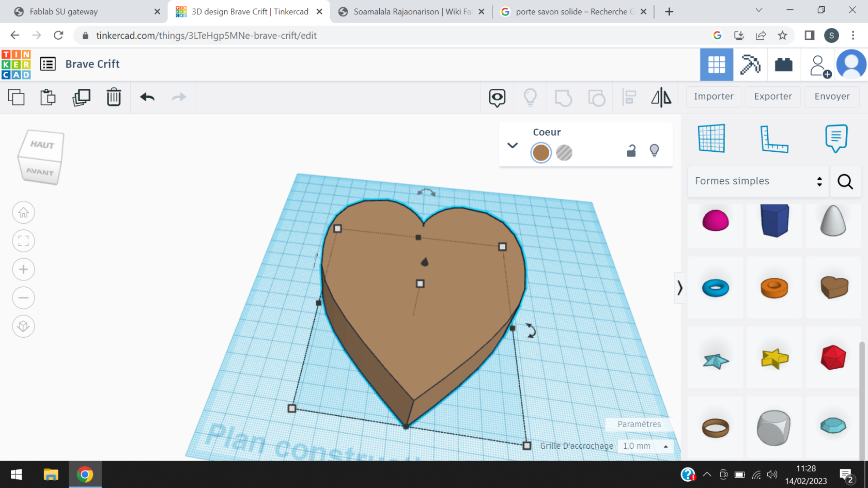The width and height of the screenshot is (868, 488).
Task: Click the Fit all in view button
Action: [23, 241]
